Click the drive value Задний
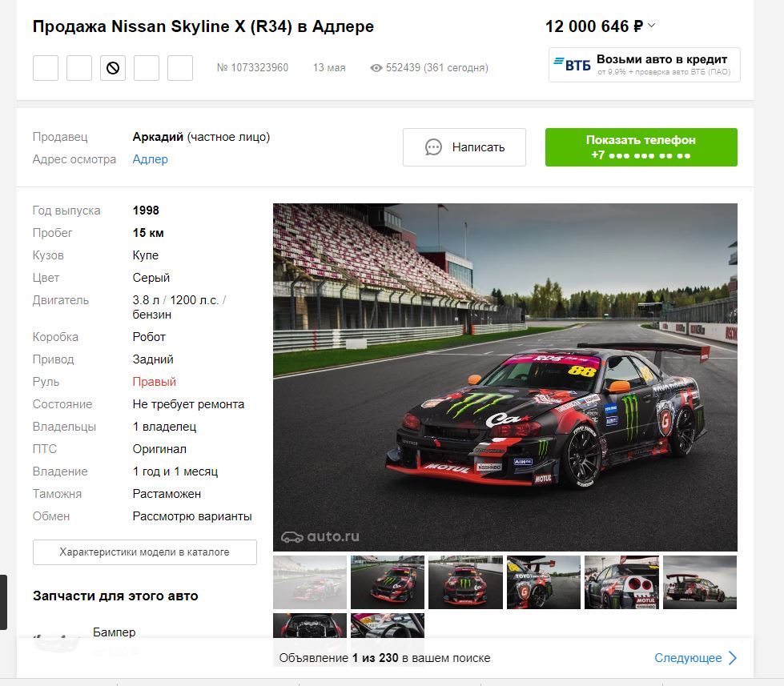The image size is (784, 686). click(x=153, y=359)
